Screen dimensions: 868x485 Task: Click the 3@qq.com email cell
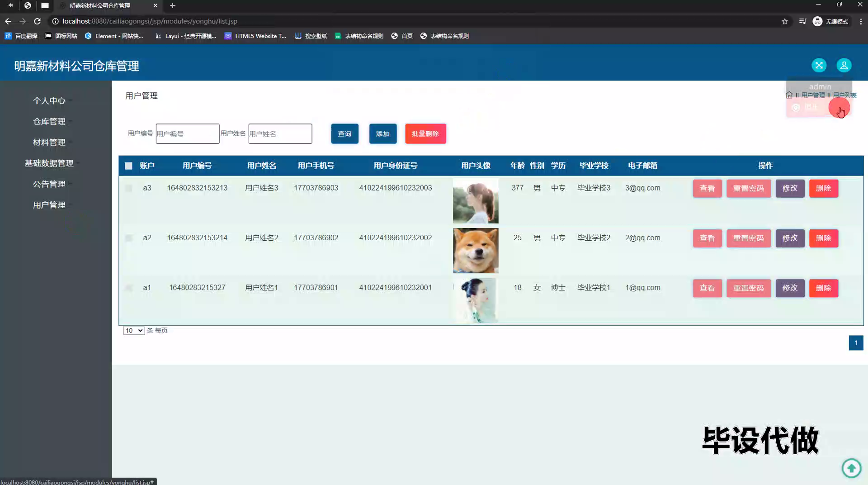pos(642,188)
